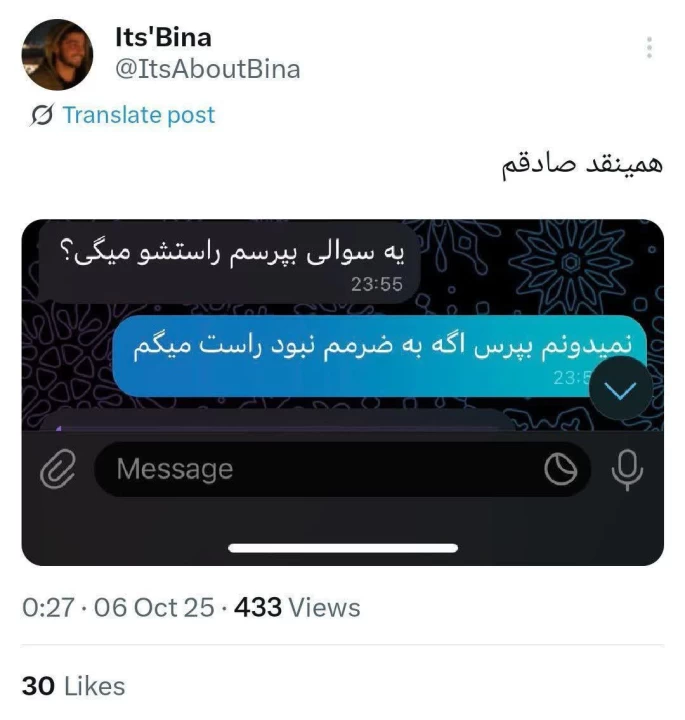This screenshot has height=720, width=685.
Task: Click the 433 Views counter
Action: (297, 607)
